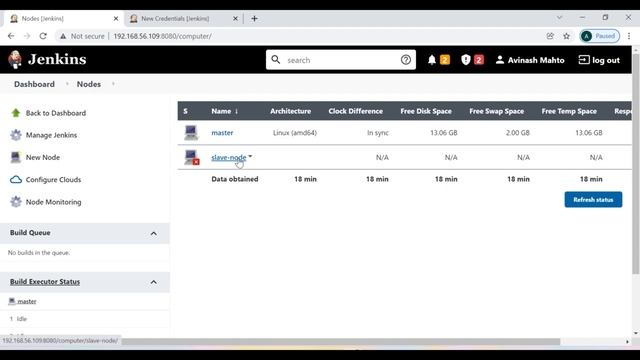The height and width of the screenshot is (360, 640).
Task: Open master link under Build Executor Status
Action: pos(27,301)
